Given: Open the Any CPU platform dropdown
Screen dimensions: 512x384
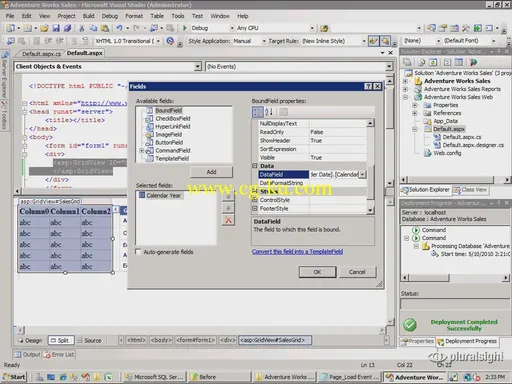Looking at the screenshot, I should (312, 28).
